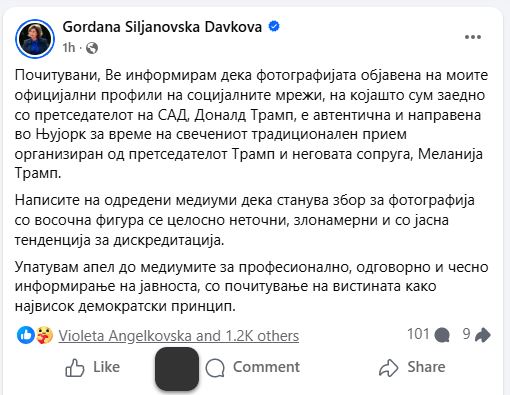This screenshot has height=395, width=510.
Task: Open Violeta Angelkovska and 1.2K others list
Action: [179, 336]
